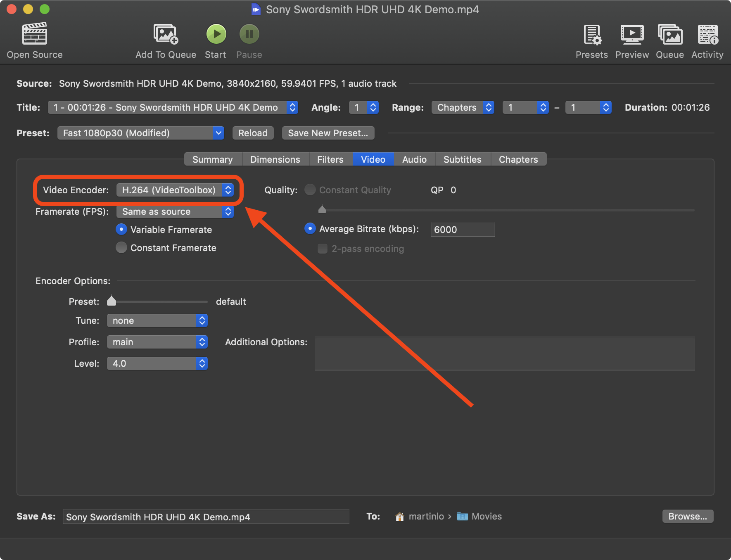The height and width of the screenshot is (560, 731).
Task: Open the Level 4.0 dropdown
Action: point(157,363)
